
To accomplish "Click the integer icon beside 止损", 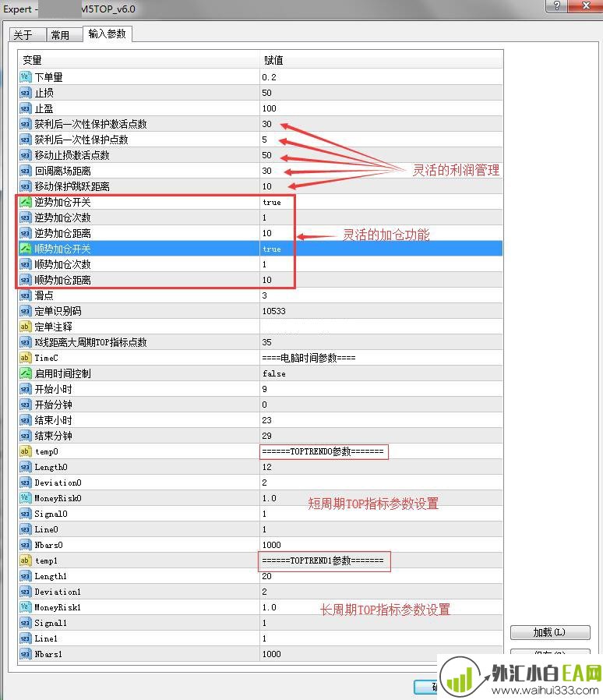I will pyautogui.click(x=26, y=93).
